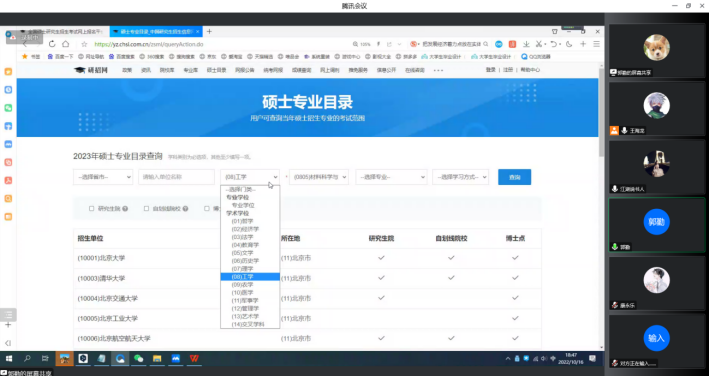Open the 帮助中心 link
The image size is (709, 376).
pos(530,70)
